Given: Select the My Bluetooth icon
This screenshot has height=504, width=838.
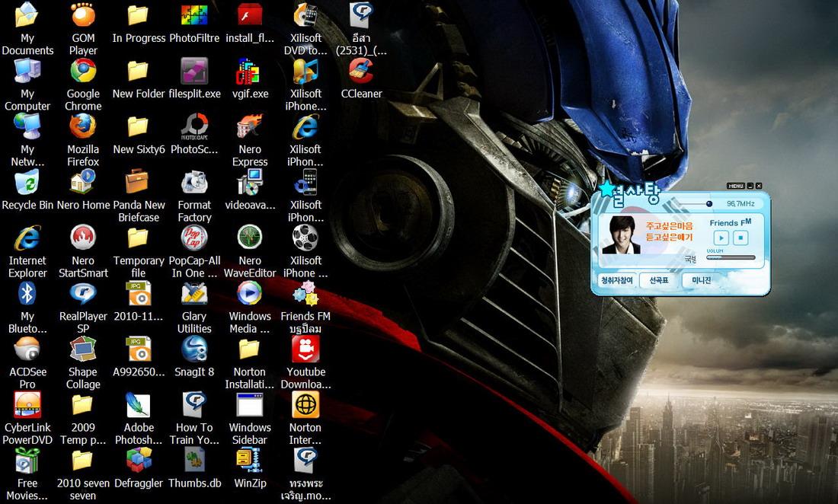Looking at the screenshot, I should point(27,307).
